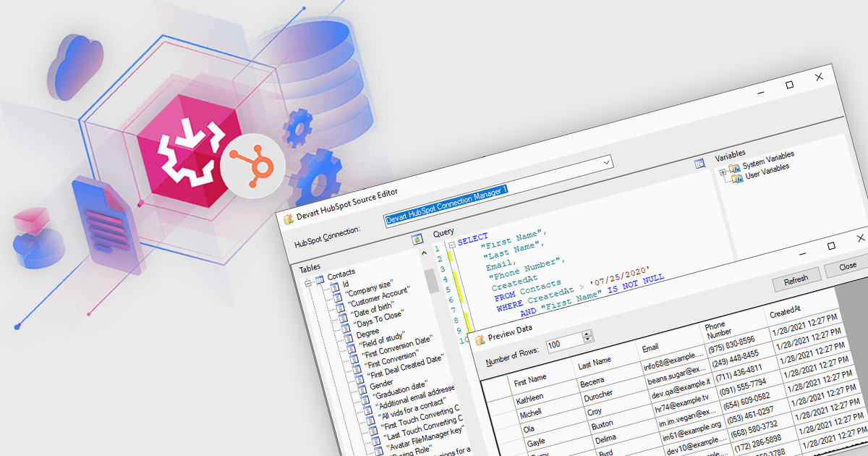
Task: Select the "Avatar FileManager key" tree item
Action: 426,436
